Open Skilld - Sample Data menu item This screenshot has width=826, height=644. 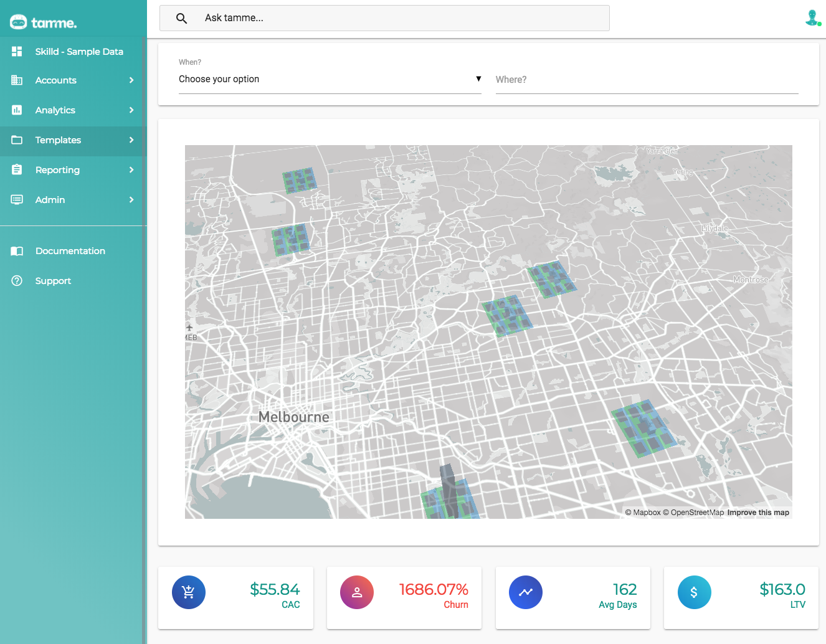tap(72, 52)
